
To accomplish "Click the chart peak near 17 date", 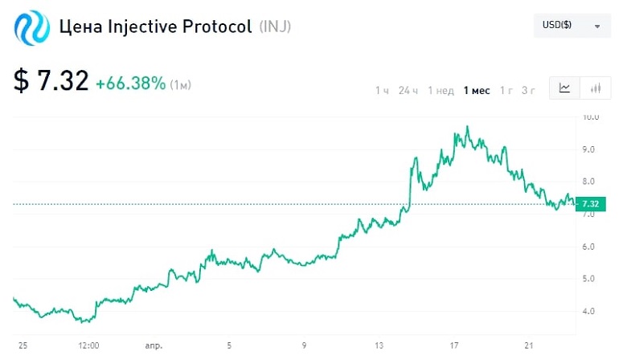I will pos(467,127).
